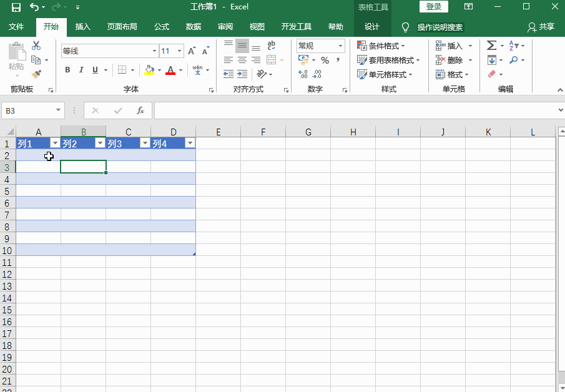This screenshot has width=565, height=392.
Task: Switch to the 数据 ribbon tab
Action: click(x=193, y=27)
